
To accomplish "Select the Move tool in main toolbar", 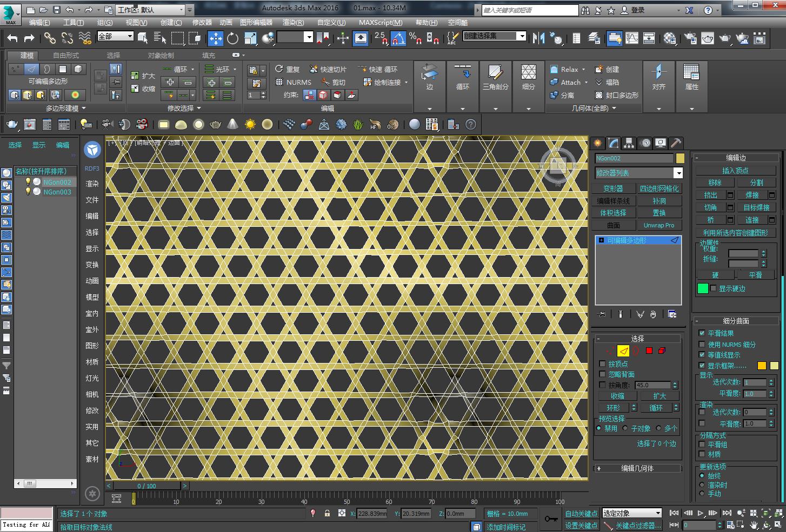I will [216, 38].
